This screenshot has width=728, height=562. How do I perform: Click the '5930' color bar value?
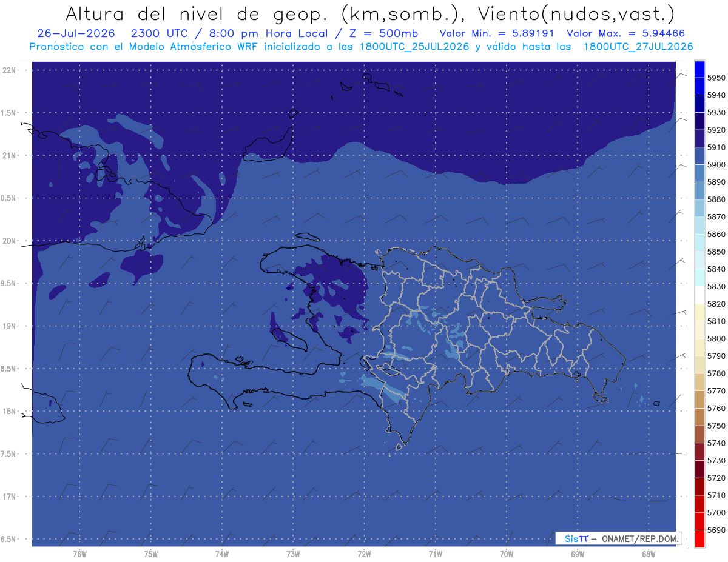coord(716,112)
